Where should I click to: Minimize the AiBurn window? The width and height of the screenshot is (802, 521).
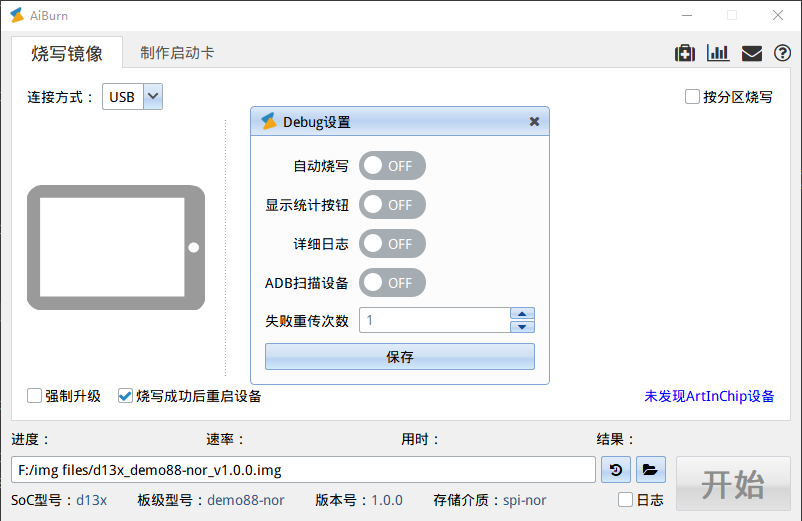click(687, 15)
